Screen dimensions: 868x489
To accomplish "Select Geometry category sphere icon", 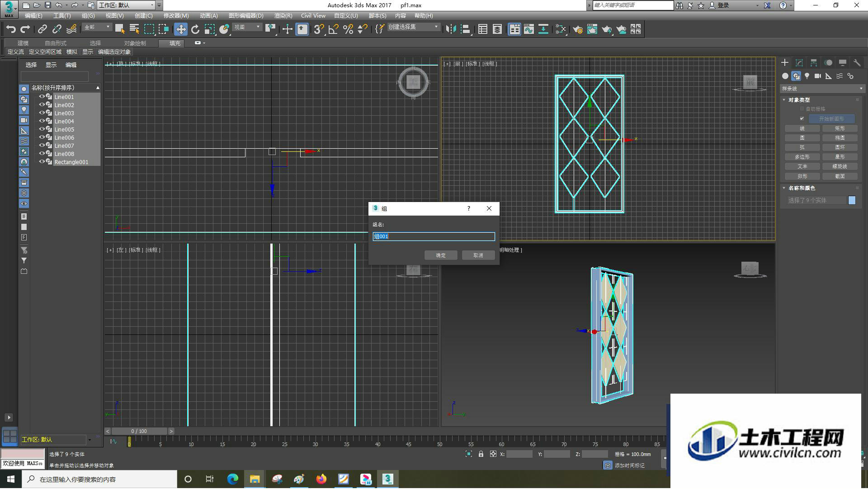I will [785, 76].
